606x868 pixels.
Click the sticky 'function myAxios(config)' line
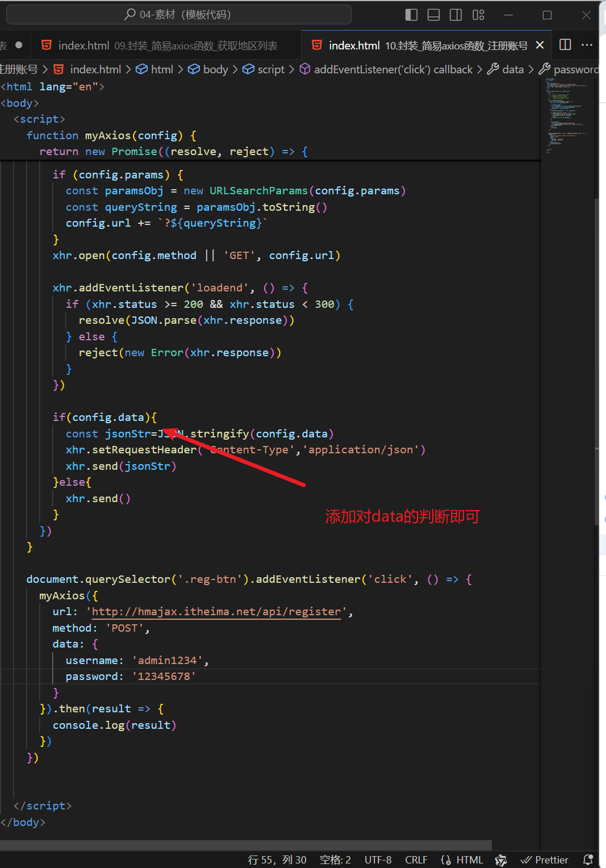(111, 135)
